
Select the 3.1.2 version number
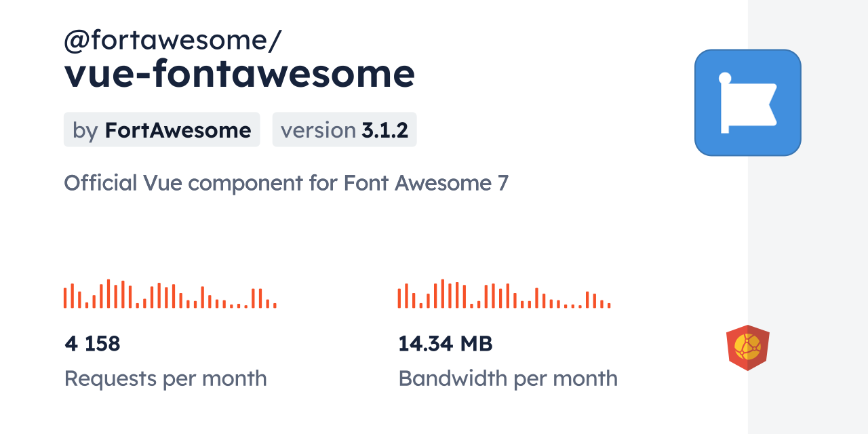(x=384, y=130)
